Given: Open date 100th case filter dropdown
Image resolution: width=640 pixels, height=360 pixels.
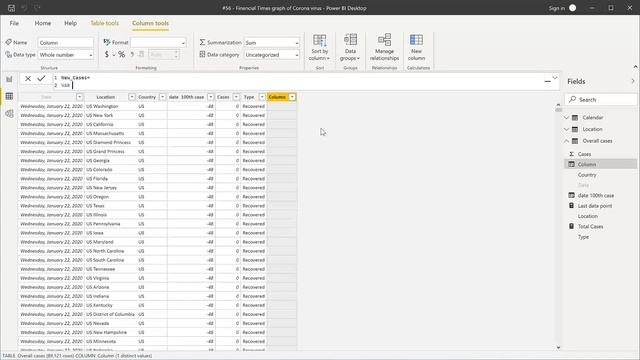Looking at the screenshot, I should 211,97.
